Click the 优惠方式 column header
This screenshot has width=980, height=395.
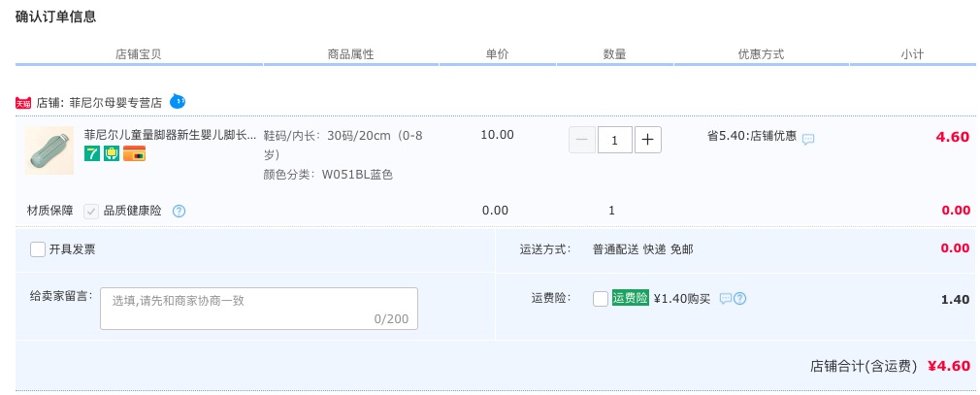pos(761,54)
